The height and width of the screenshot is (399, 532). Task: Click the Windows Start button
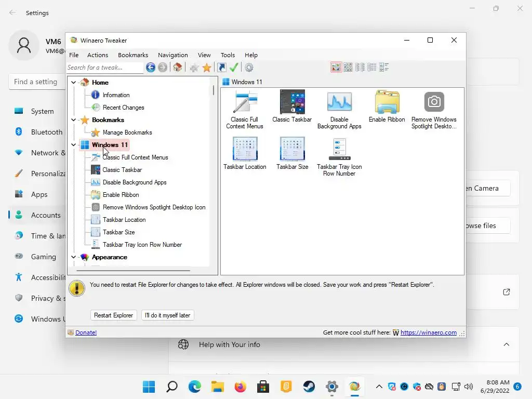(149, 387)
